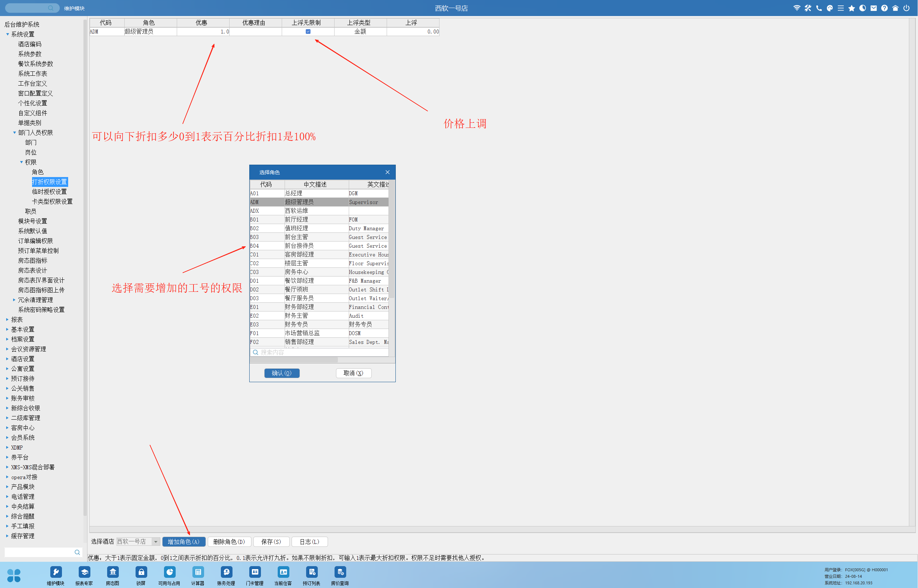Expand the 会员系统 tree node
The width and height of the screenshot is (918, 588).
coord(7,438)
